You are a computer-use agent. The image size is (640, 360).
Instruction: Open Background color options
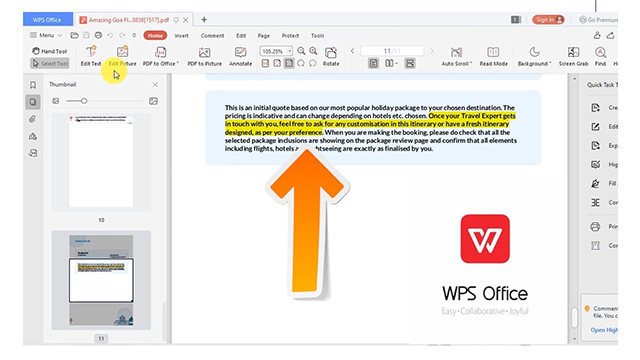coord(534,56)
